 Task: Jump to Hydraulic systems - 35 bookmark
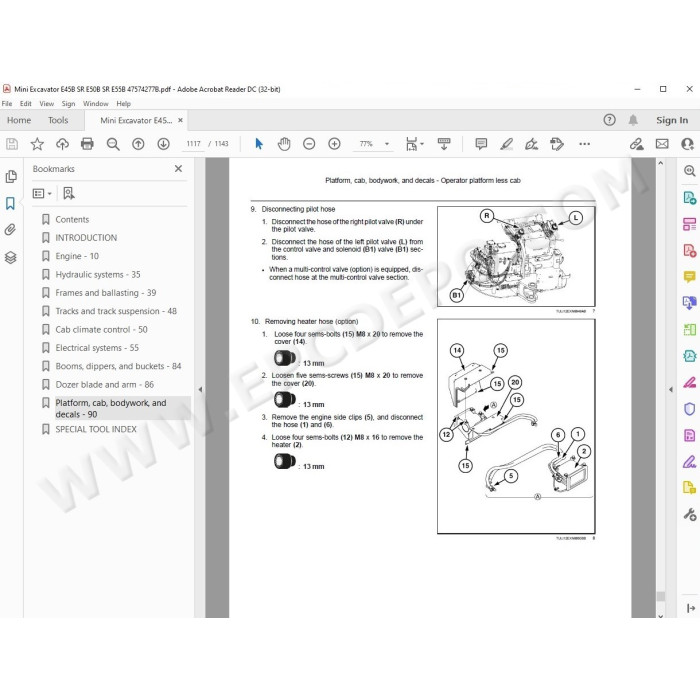[98, 274]
